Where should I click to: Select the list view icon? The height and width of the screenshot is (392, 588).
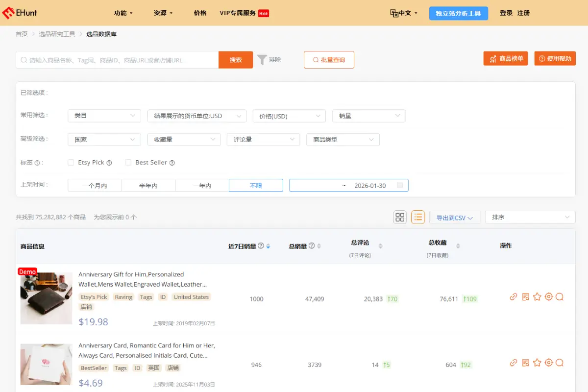pyautogui.click(x=418, y=217)
